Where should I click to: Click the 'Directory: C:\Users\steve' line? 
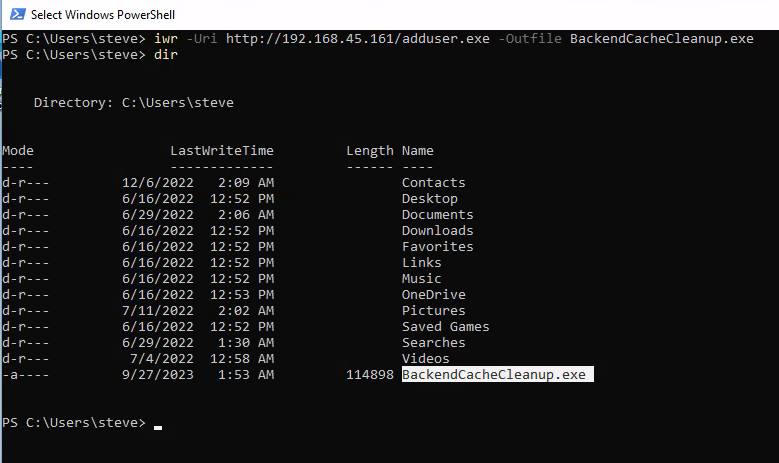(x=134, y=103)
